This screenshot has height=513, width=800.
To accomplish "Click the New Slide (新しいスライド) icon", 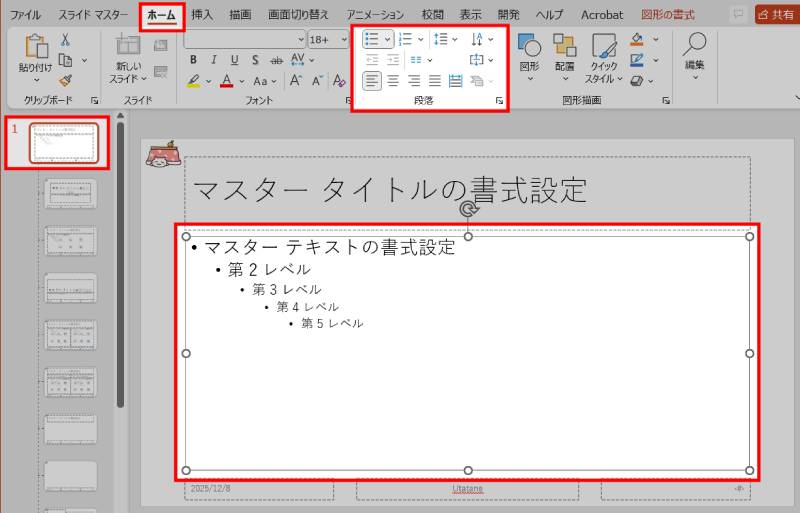I will pos(128,45).
